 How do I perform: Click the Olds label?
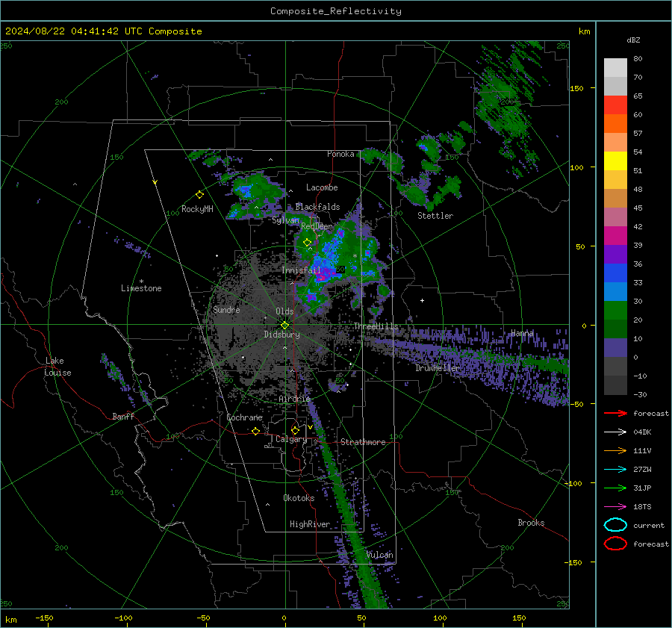pos(284,311)
